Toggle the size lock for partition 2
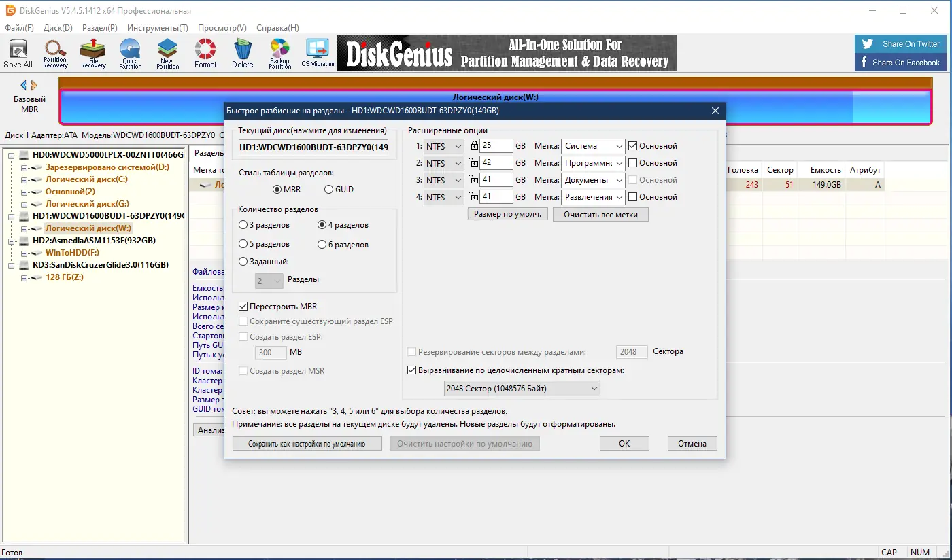Viewport: 952px width, 560px height. pyautogui.click(x=474, y=162)
